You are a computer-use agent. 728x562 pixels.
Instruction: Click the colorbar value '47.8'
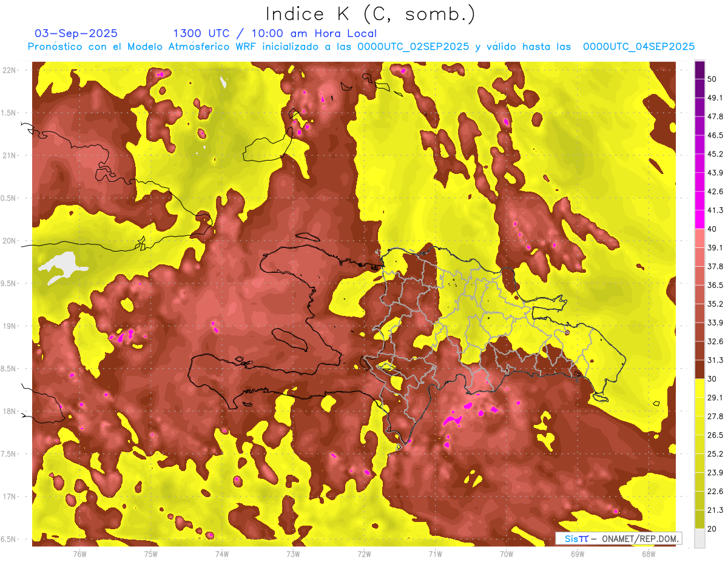click(715, 116)
